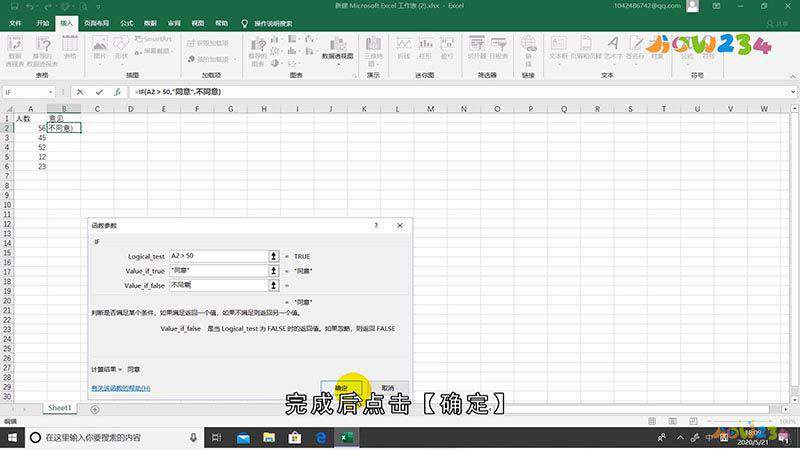Switch to the View (视图) tab
800x450 pixels.
pos(197,23)
